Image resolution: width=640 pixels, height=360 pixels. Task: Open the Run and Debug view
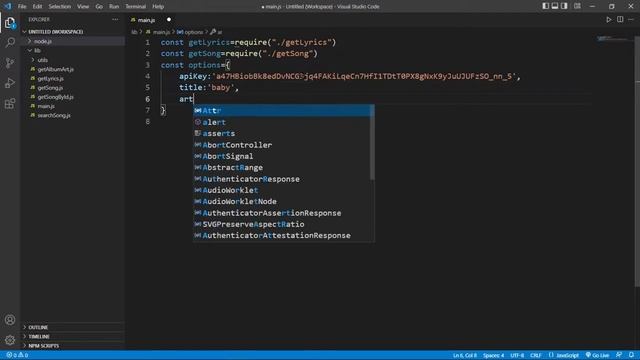pyautogui.click(x=10, y=83)
